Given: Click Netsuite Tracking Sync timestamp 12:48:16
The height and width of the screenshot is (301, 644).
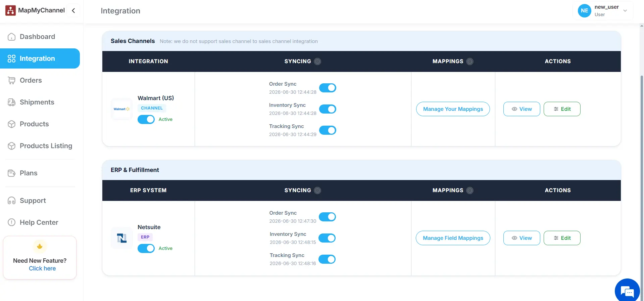Looking at the screenshot, I should [293, 263].
